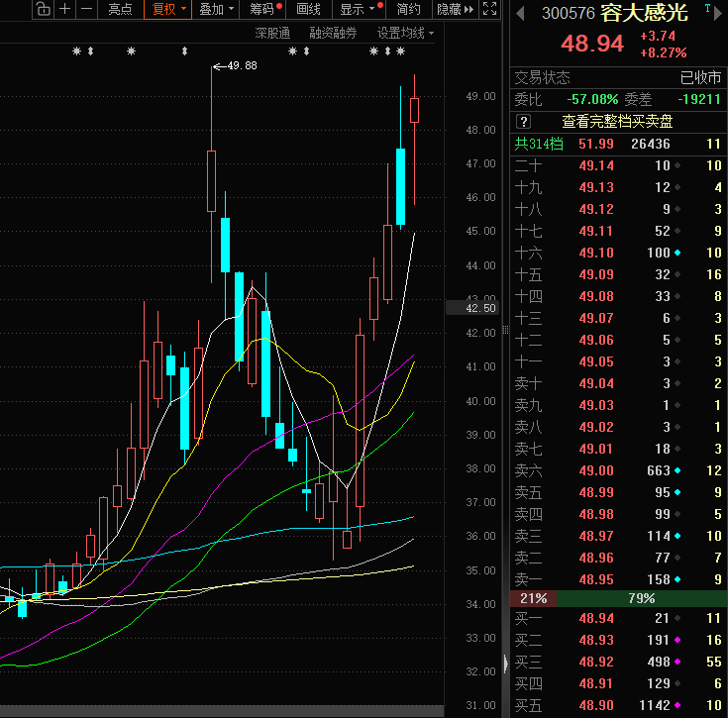Image resolution: width=728 pixels, height=718 pixels.
Task: Open 设置均线 moving average settings
Action: 405,33
